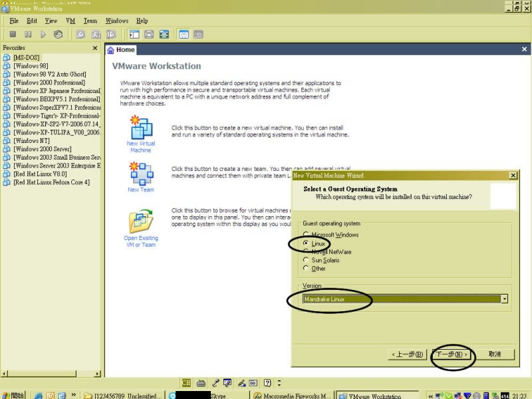This screenshot has height=399, width=532.
Task: Click the New Team link text
Action: (141, 190)
